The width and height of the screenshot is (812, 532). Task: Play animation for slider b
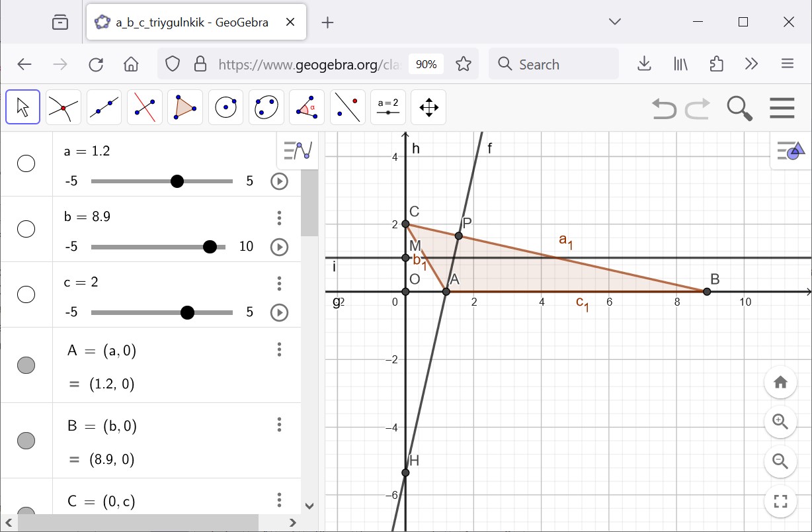[280, 247]
